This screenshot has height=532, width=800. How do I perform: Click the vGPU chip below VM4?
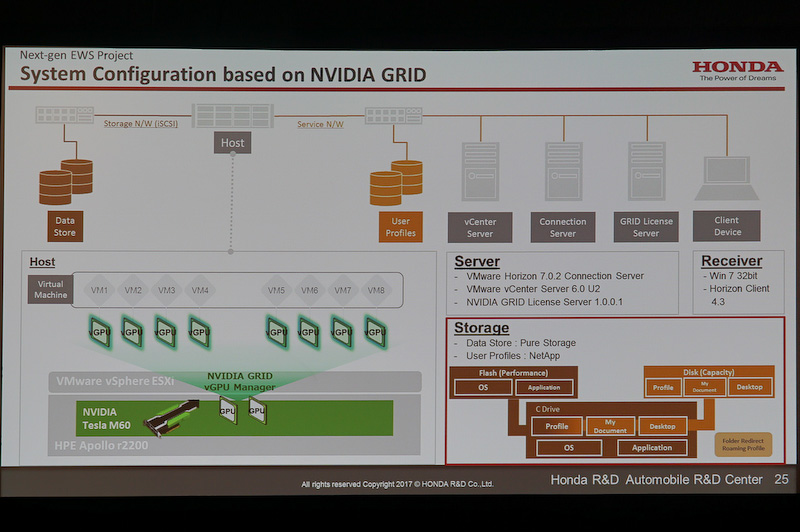point(199,332)
